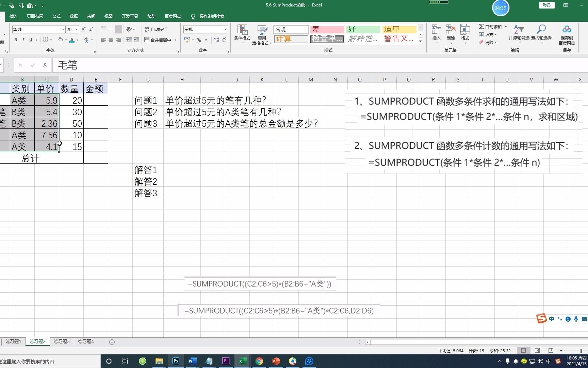Click the percent style icon
Screen dimensions: 588x368
point(199,40)
